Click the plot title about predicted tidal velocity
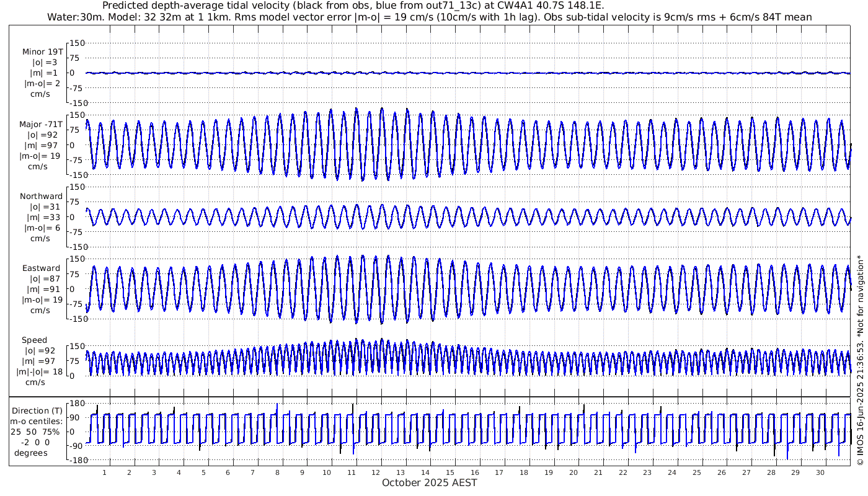The height and width of the screenshot is (496, 868). pyautogui.click(x=353, y=6)
